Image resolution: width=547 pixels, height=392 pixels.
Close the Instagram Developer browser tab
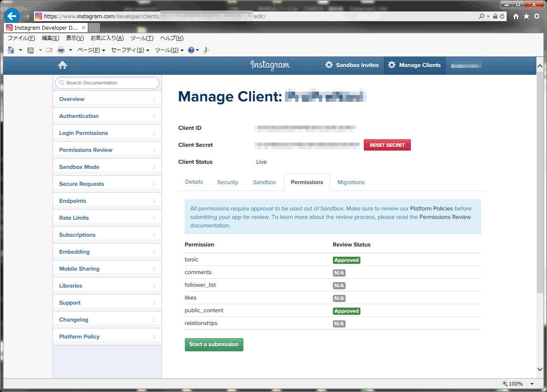pos(84,28)
